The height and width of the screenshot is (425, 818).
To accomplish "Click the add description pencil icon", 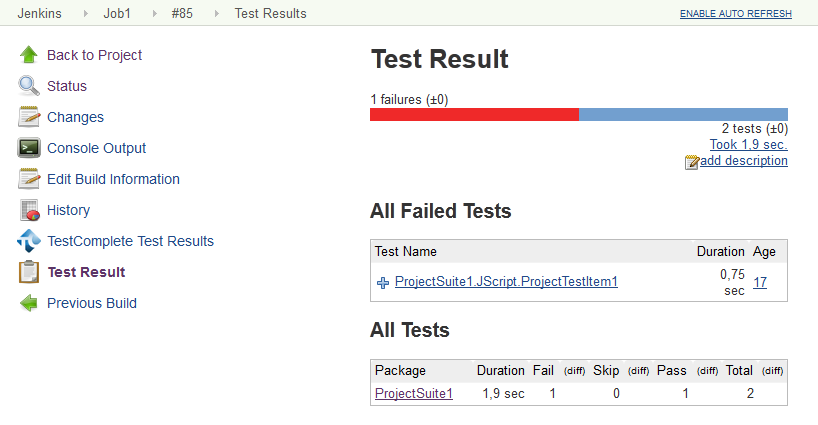I will point(692,161).
